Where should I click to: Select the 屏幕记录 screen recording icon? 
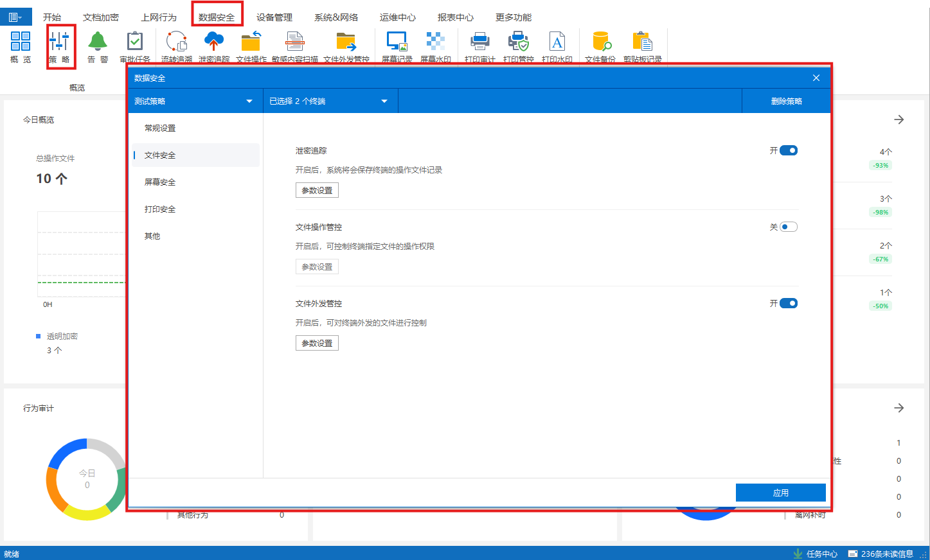point(397,45)
